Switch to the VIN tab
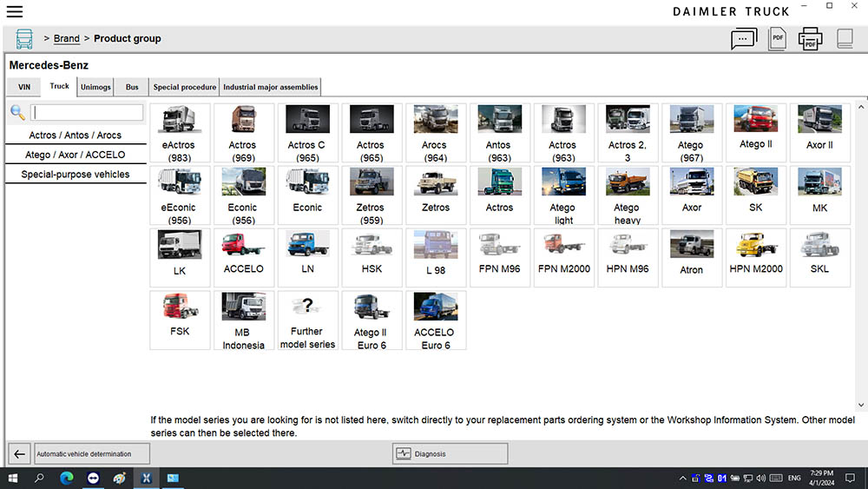868x489 pixels. click(x=24, y=87)
